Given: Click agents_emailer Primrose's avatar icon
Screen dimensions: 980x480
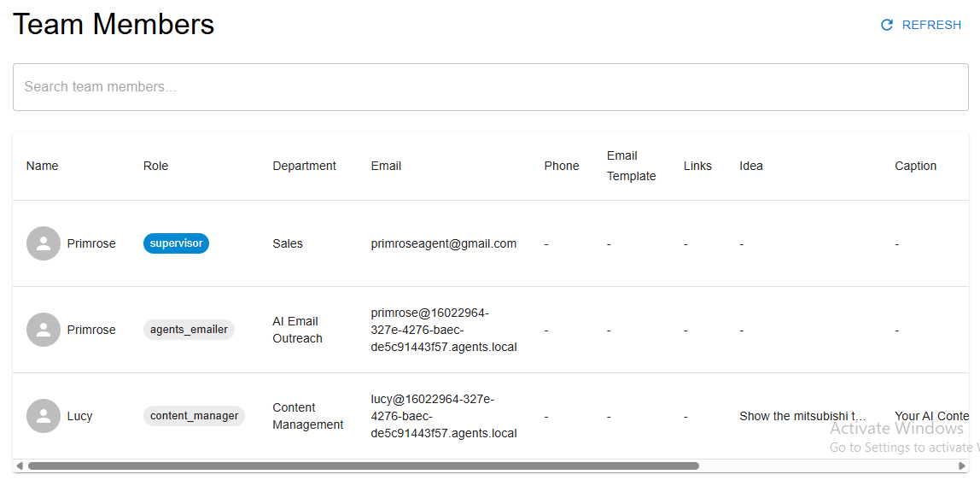Looking at the screenshot, I should [x=44, y=330].
